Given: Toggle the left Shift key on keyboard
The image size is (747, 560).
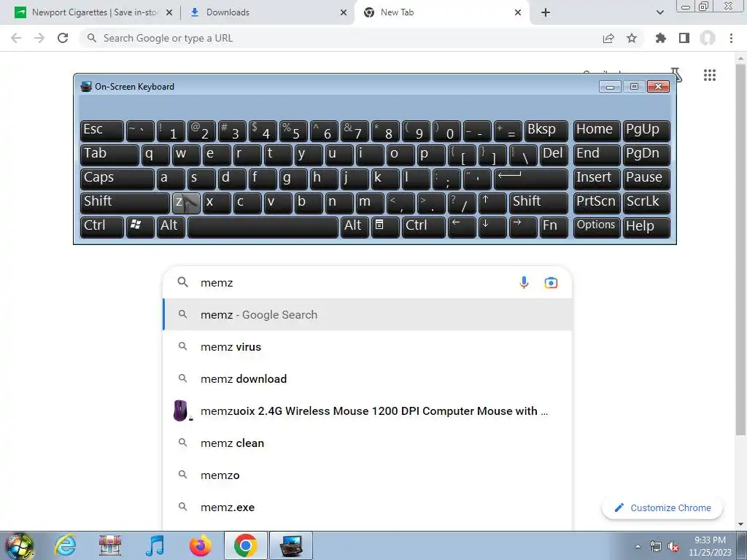Looking at the screenshot, I should pyautogui.click(x=125, y=203).
